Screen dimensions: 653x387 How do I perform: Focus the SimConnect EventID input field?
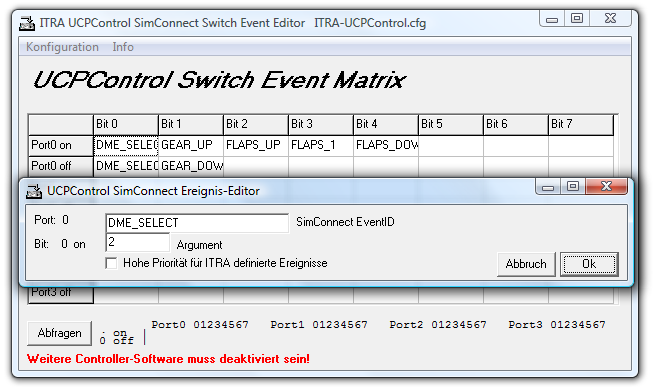(x=197, y=223)
